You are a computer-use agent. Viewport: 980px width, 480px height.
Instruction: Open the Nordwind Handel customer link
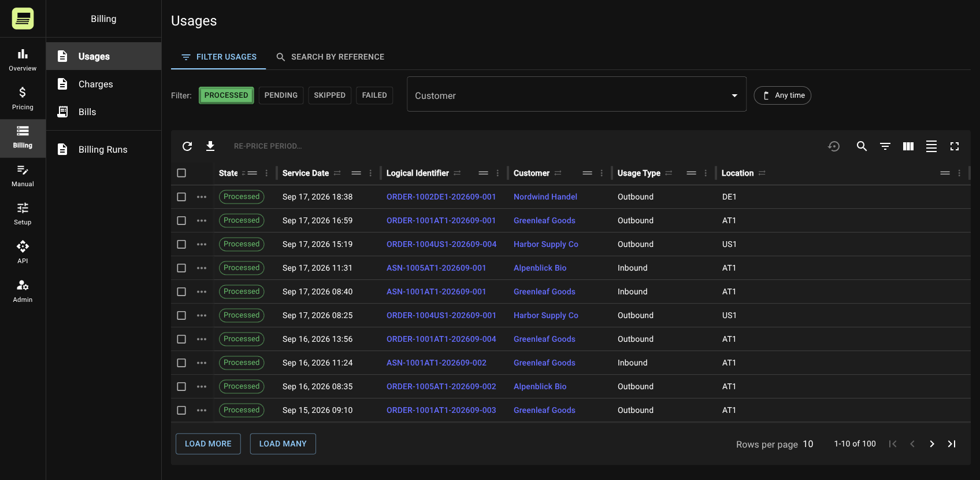545,197
